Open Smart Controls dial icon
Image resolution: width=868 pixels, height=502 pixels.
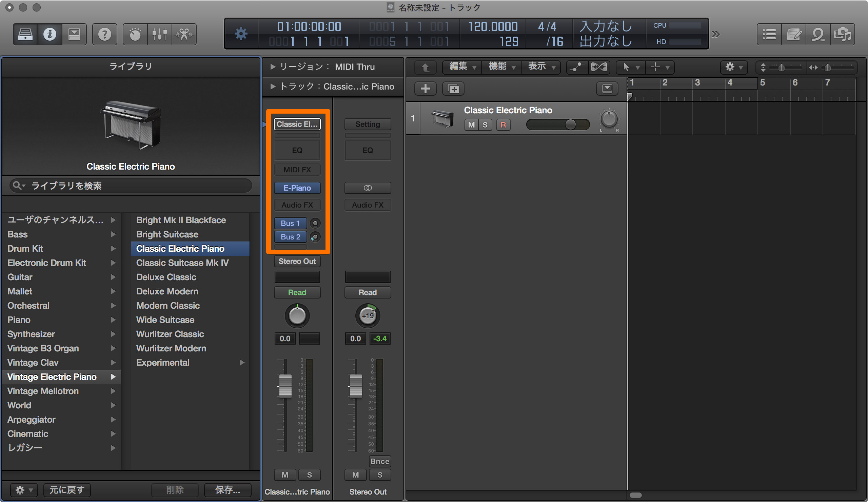coord(135,34)
